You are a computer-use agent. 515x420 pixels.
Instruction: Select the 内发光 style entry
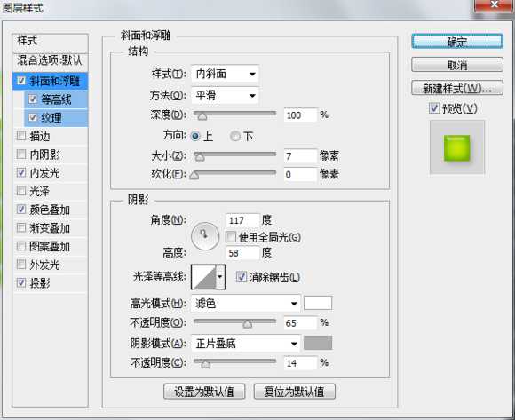(x=44, y=173)
